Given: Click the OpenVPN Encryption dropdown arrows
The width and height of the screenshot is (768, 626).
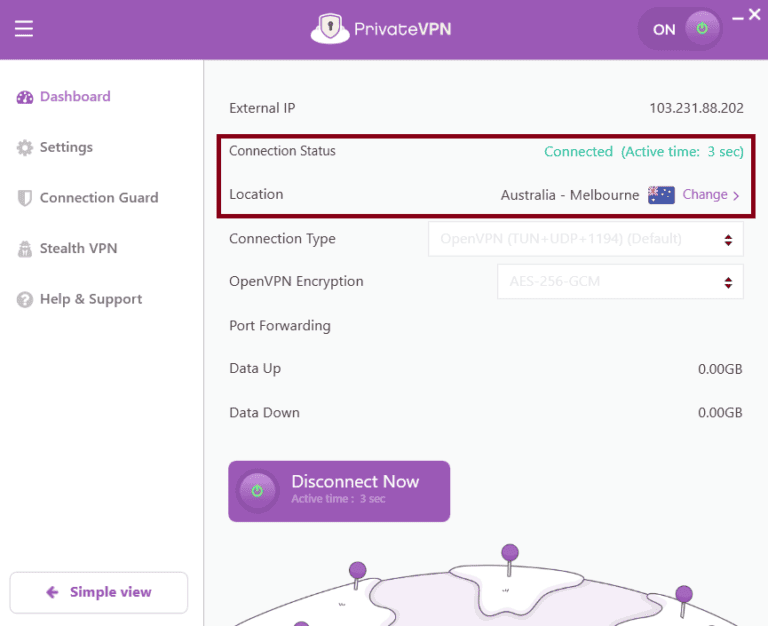Looking at the screenshot, I should pyautogui.click(x=728, y=283).
